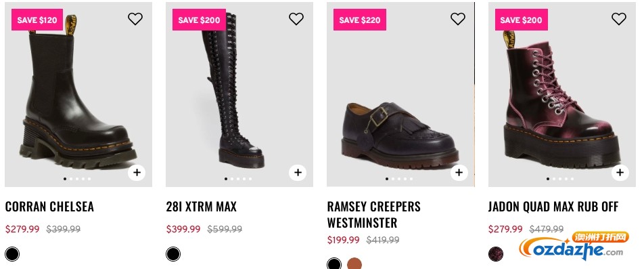Tap plus icon on Ramsey Creepers image
The image size is (644, 269).
(459, 172)
